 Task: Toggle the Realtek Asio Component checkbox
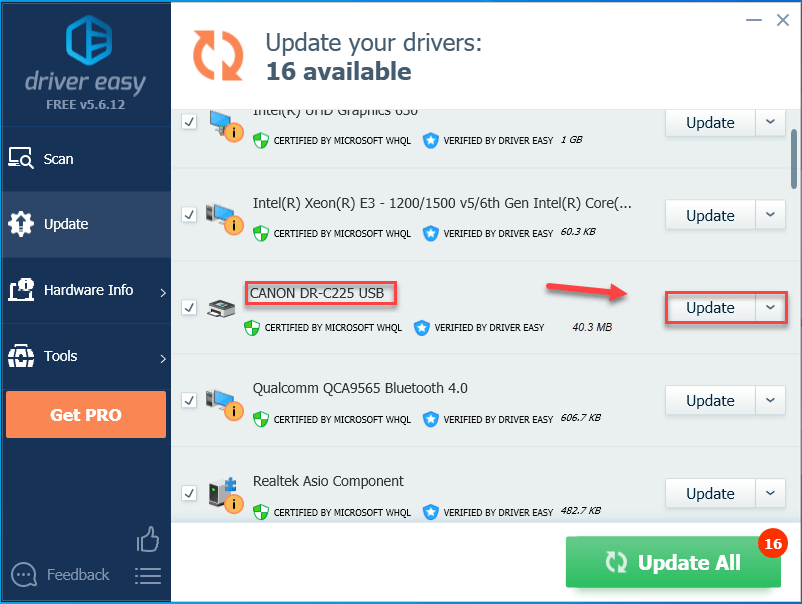[189, 493]
